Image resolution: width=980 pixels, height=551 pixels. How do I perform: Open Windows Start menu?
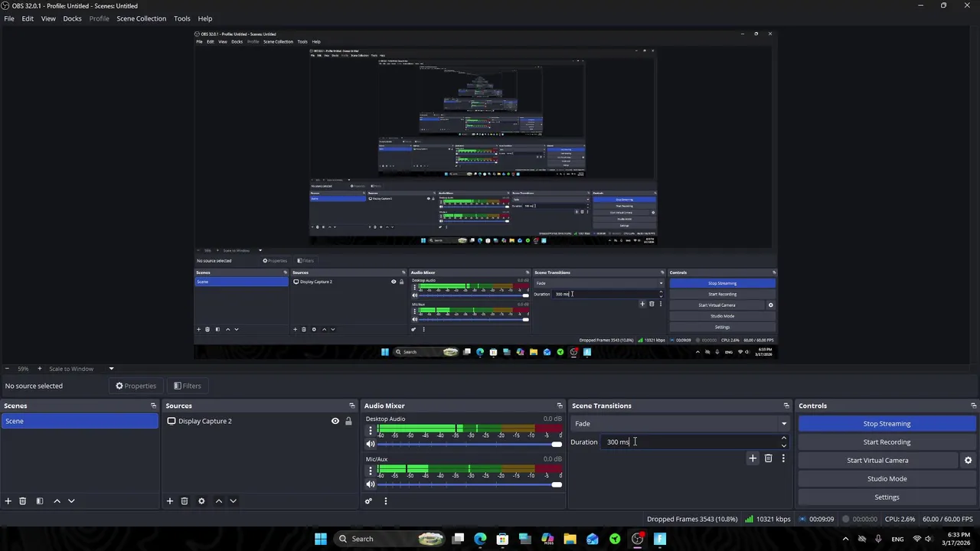321,539
